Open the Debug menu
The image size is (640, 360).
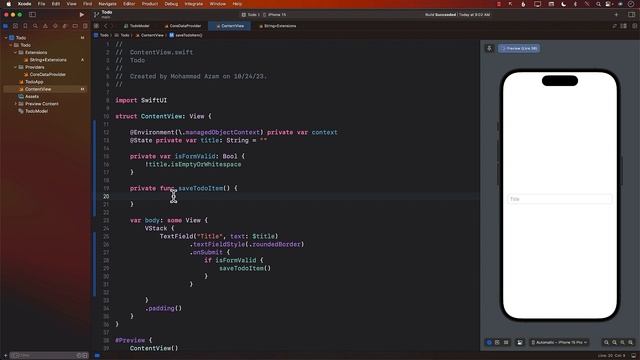point(171,4)
